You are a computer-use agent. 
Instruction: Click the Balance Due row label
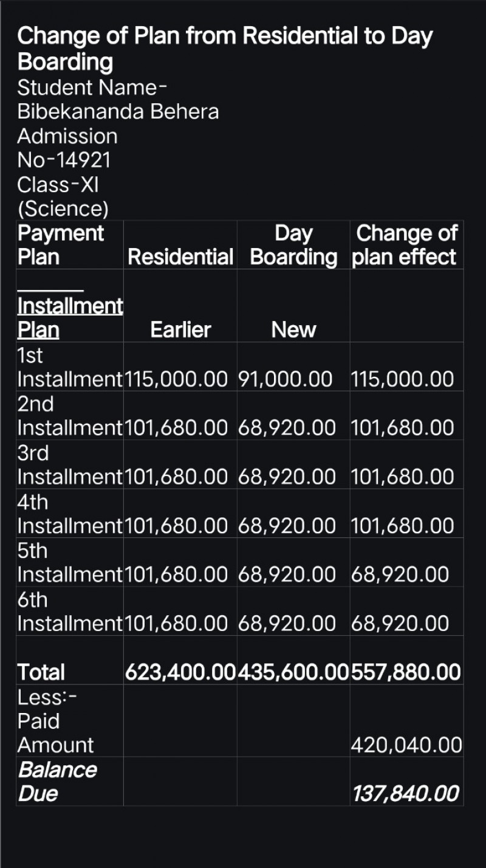tap(57, 781)
